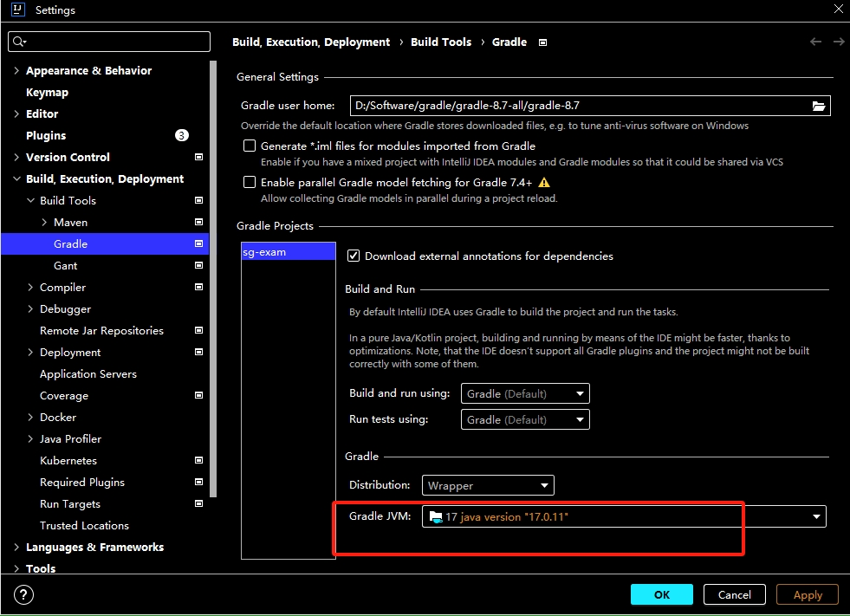Click project icon on Required Plugins row

point(199,482)
